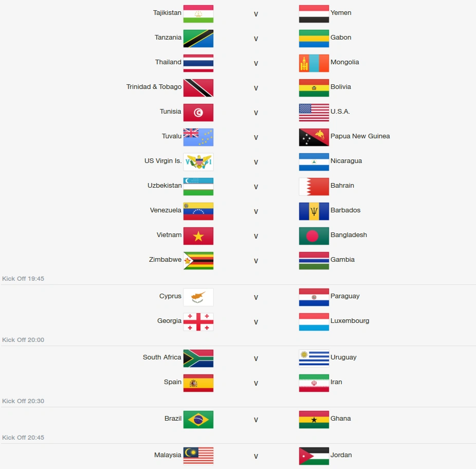Click the Bangladesh team name
The width and height of the screenshot is (476, 469).
pos(349,235)
